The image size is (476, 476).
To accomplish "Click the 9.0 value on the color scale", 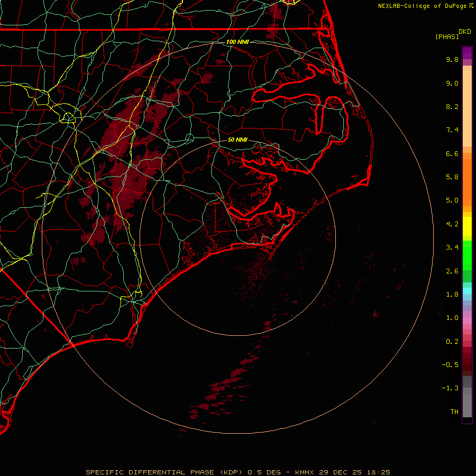I will coord(452,83).
